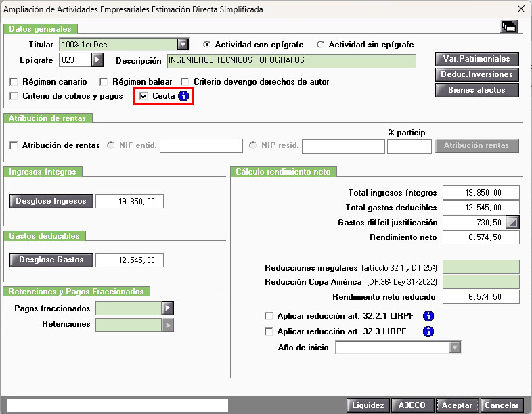This screenshot has height=414, width=532.
Task: Open Var.Patrimoniales
Action: [476, 59]
